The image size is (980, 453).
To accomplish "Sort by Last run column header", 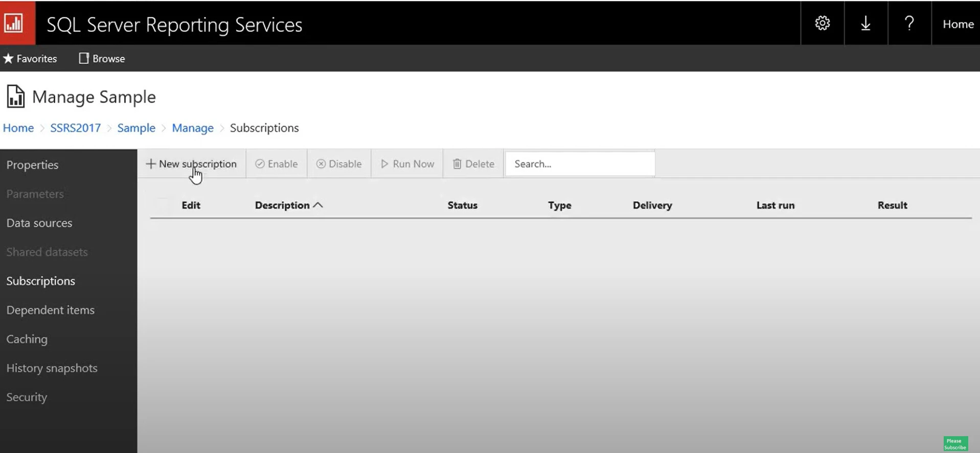I will click(775, 205).
